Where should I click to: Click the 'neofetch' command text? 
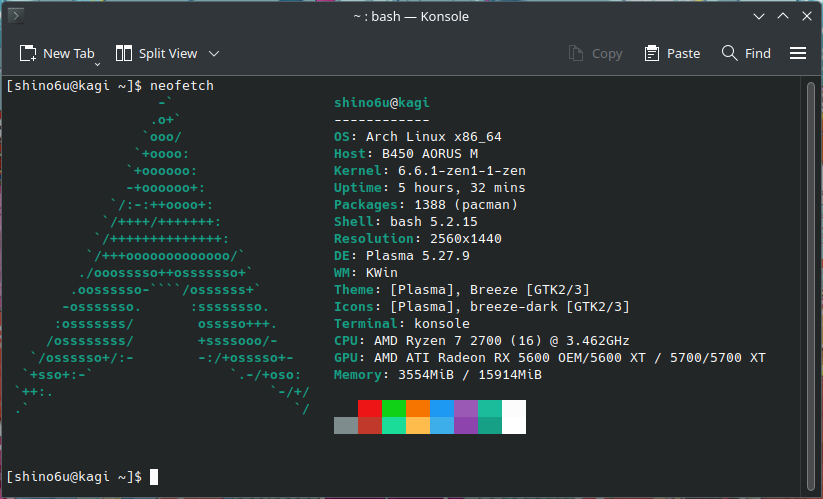pos(182,86)
